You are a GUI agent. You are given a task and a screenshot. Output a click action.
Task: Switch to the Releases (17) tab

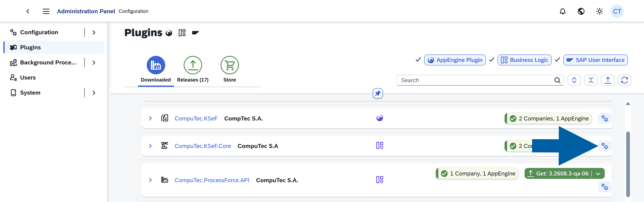[193, 69]
